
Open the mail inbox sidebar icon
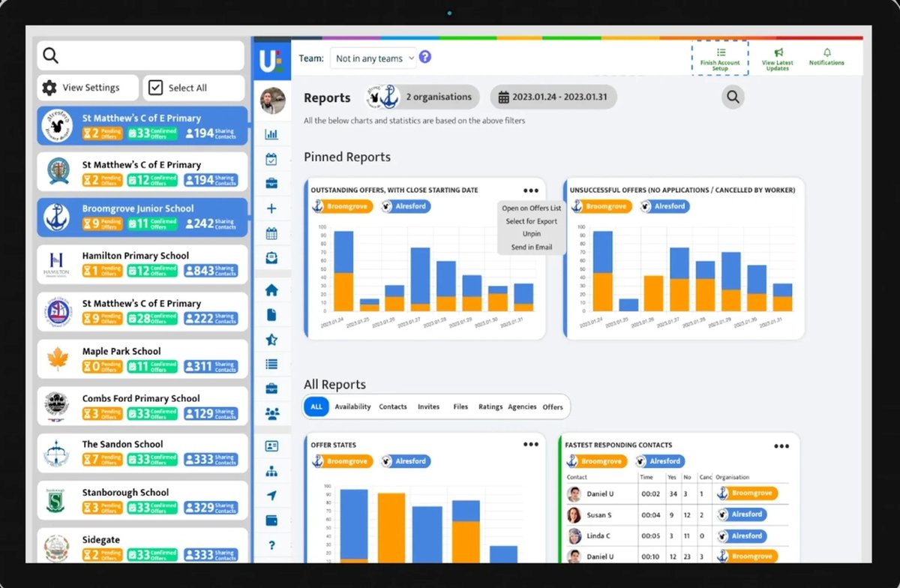click(271, 258)
